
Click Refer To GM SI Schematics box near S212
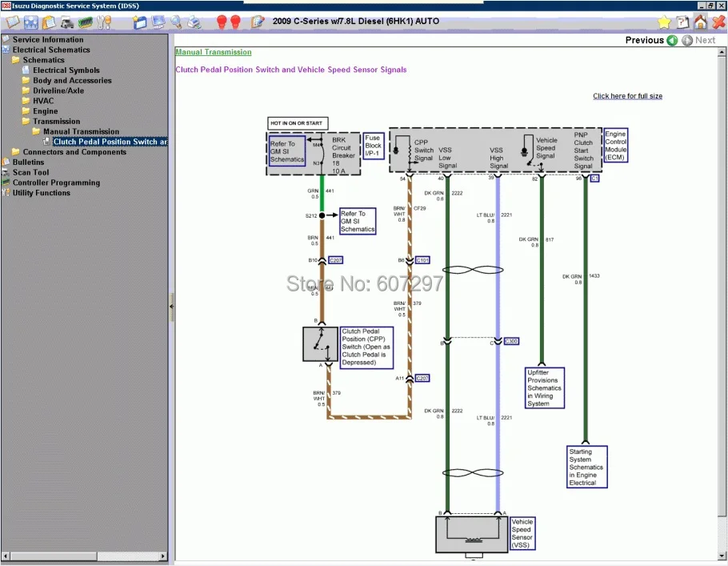click(x=358, y=221)
